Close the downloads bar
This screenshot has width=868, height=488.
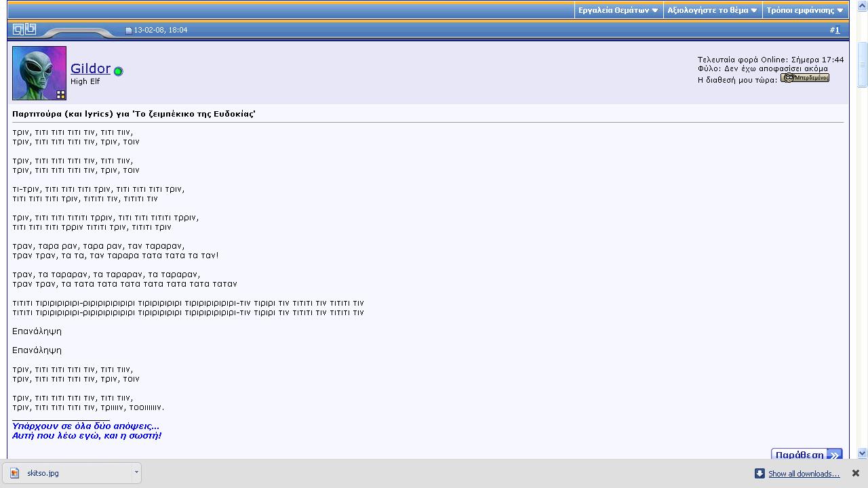click(856, 473)
